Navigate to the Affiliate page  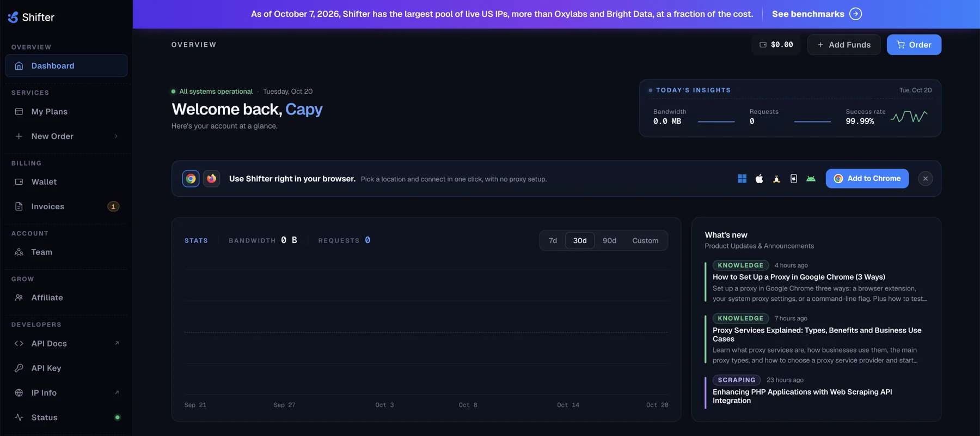point(66,298)
